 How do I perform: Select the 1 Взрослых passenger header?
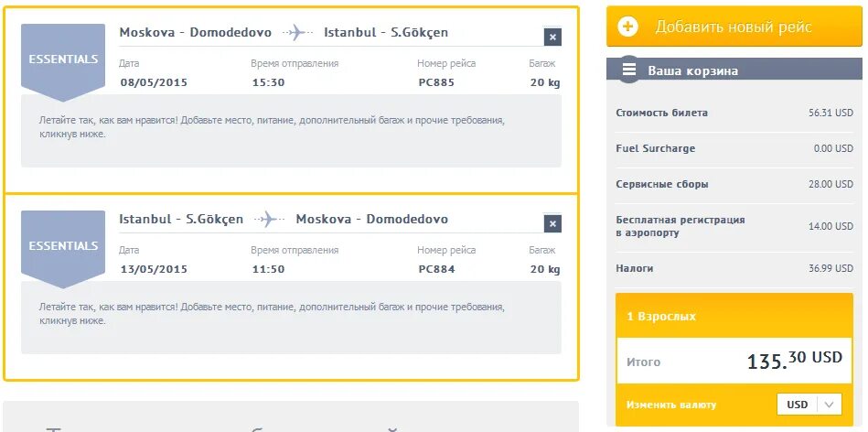tap(734, 317)
